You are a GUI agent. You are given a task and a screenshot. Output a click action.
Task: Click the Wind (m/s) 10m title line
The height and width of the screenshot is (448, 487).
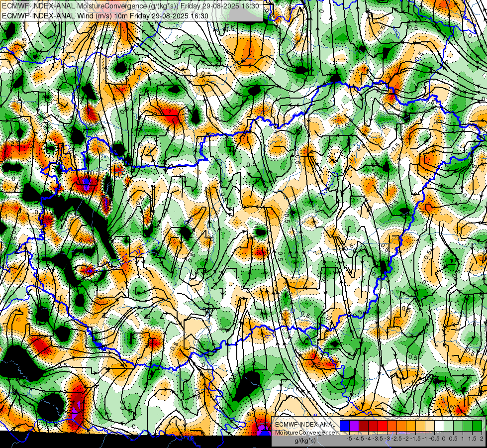pyautogui.click(x=105, y=16)
